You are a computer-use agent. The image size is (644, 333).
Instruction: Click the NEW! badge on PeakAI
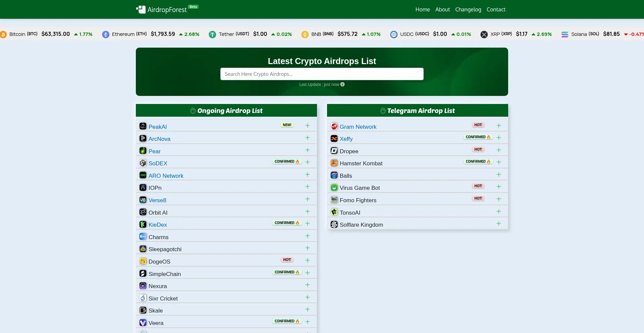(287, 125)
